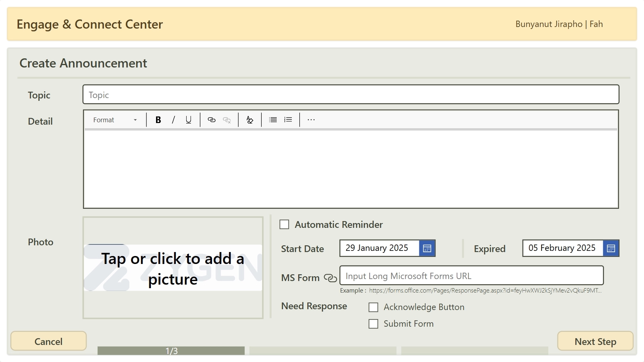The width and height of the screenshot is (644, 362).
Task: Click the 1/3 progress step bar
Action: point(171,351)
